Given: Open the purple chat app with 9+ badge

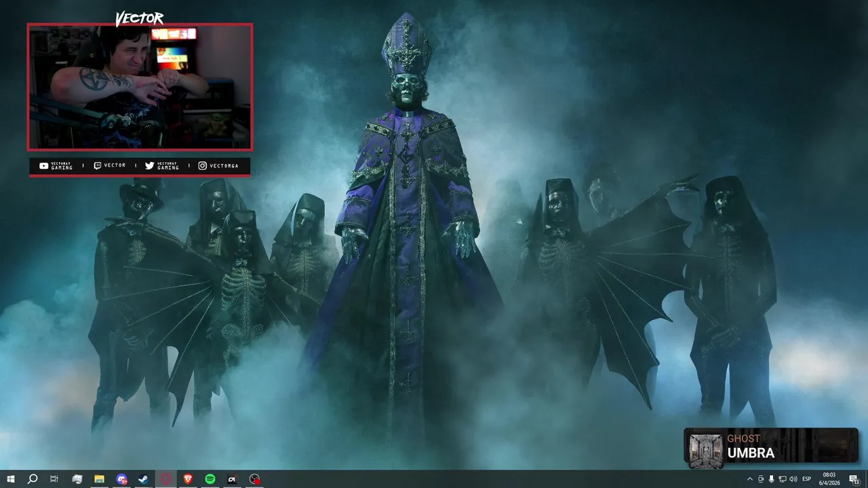Looking at the screenshot, I should point(121,479).
